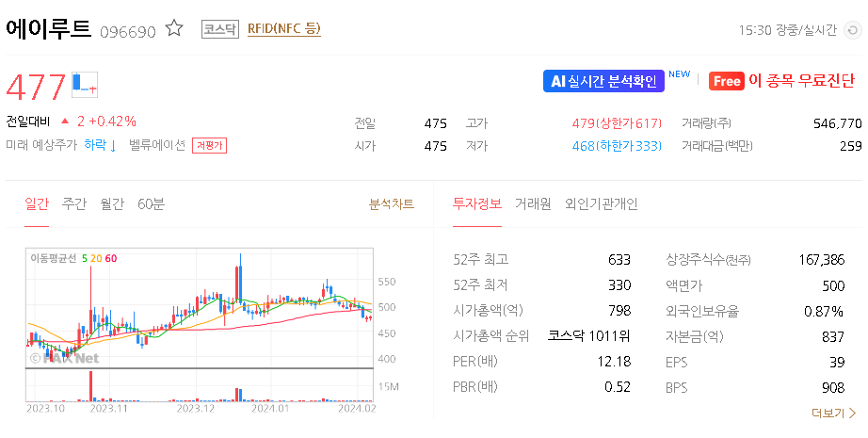Switch to 외인기관개인 tab
The height and width of the screenshot is (438, 868).
point(602,203)
